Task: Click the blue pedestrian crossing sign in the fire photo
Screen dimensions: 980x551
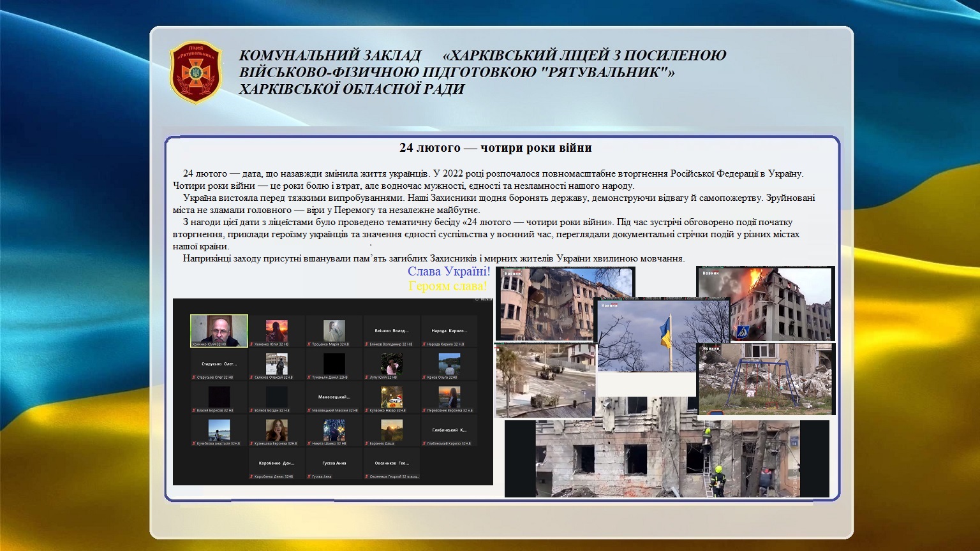Action: (x=743, y=332)
